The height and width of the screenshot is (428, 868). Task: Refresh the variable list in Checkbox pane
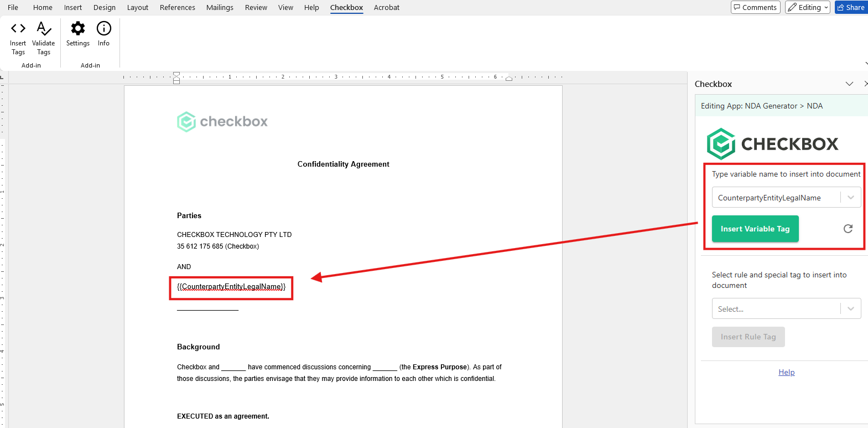click(848, 229)
